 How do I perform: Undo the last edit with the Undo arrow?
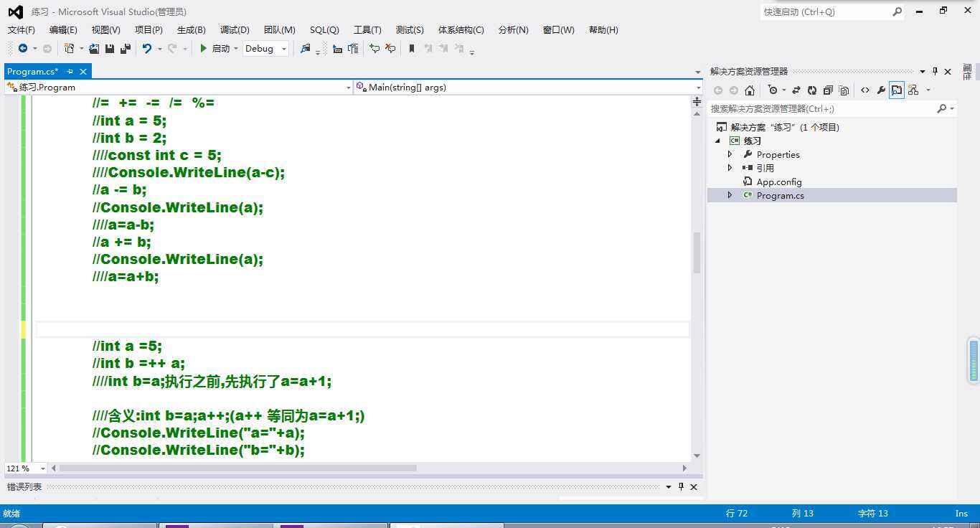tap(147, 48)
